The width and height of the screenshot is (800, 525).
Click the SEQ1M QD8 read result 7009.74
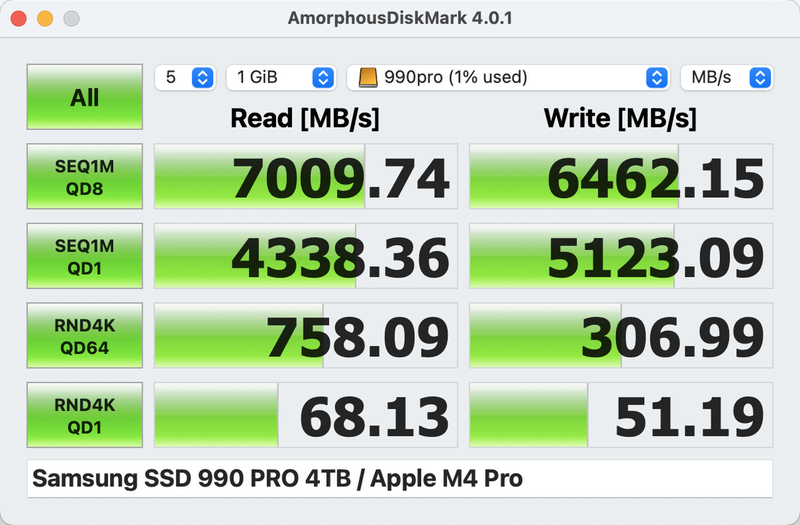point(306,177)
